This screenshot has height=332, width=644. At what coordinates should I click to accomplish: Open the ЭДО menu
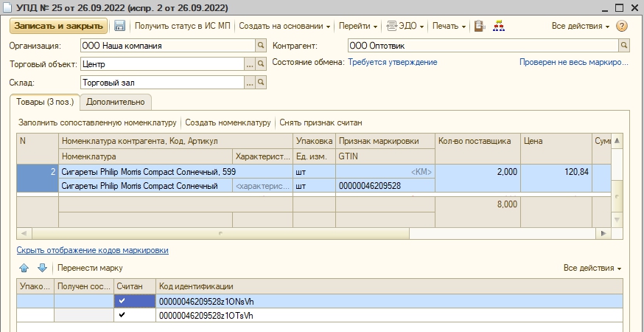(x=406, y=27)
